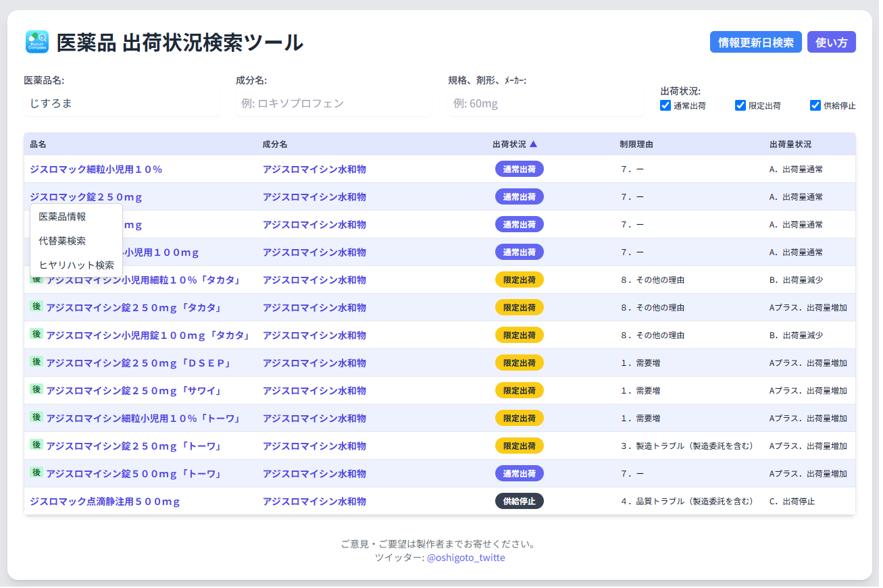
Task: Choose ヒヤリハット検索 from the context menu
Action: 76,265
